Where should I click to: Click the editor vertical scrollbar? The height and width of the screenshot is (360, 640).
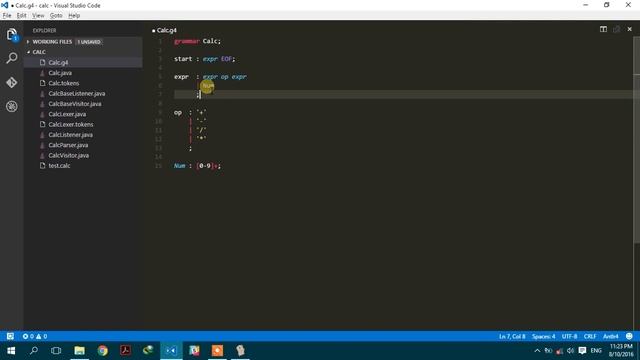pyautogui.click(x=637, y=139)
